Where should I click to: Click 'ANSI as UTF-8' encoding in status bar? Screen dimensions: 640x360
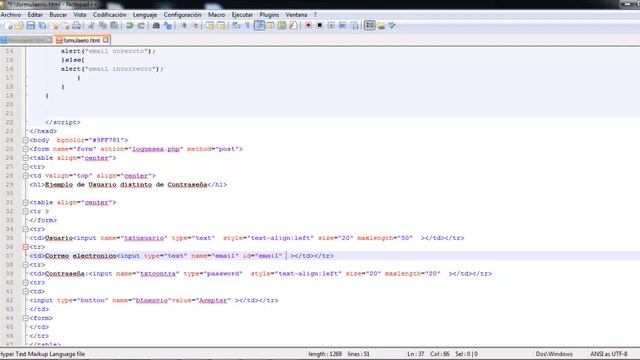point(609,354)
